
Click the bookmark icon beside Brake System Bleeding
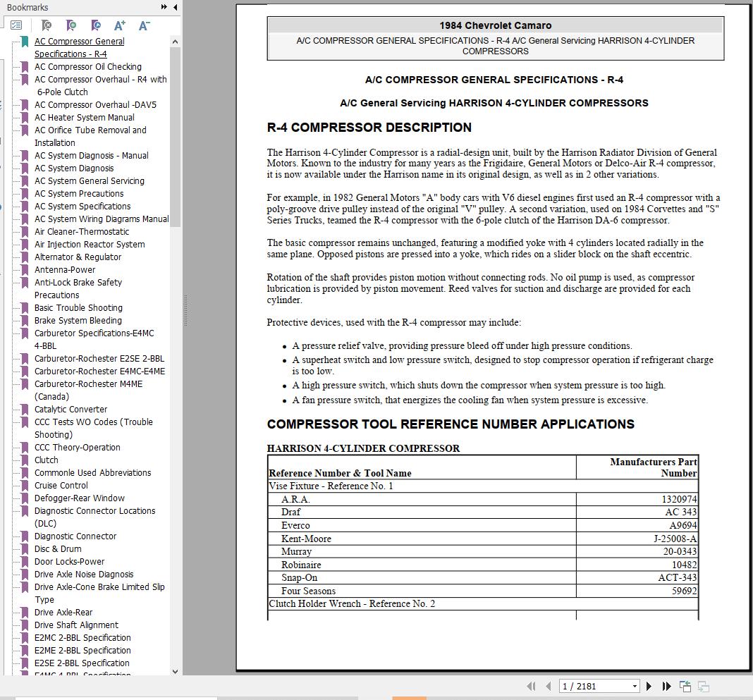tap(25, 321)
